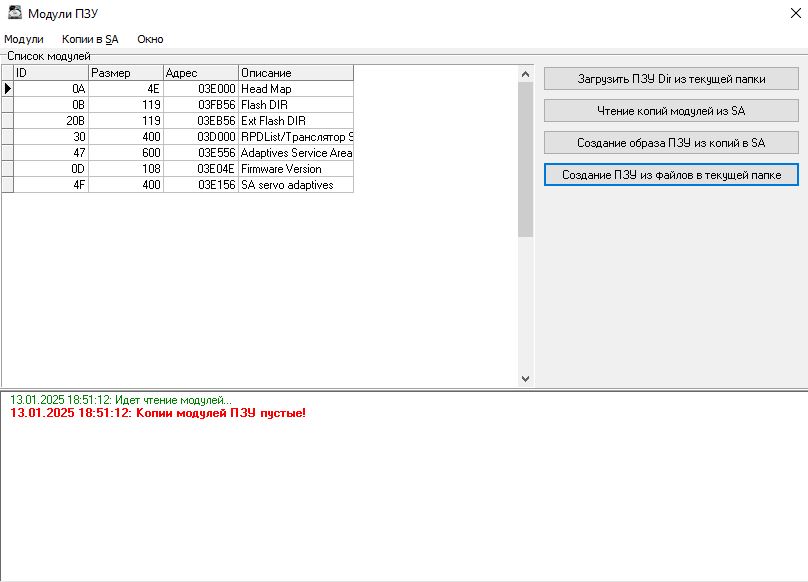Click the Описание column header

(296, 73)
